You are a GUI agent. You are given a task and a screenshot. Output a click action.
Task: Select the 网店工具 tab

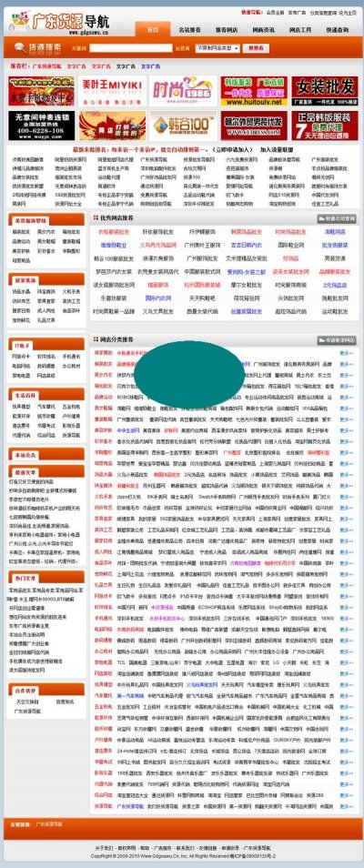pos(299,29)
